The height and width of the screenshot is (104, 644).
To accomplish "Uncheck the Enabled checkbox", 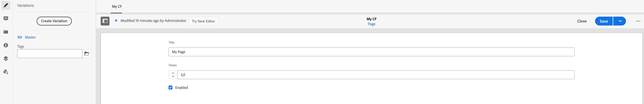I will pos(170,87).
